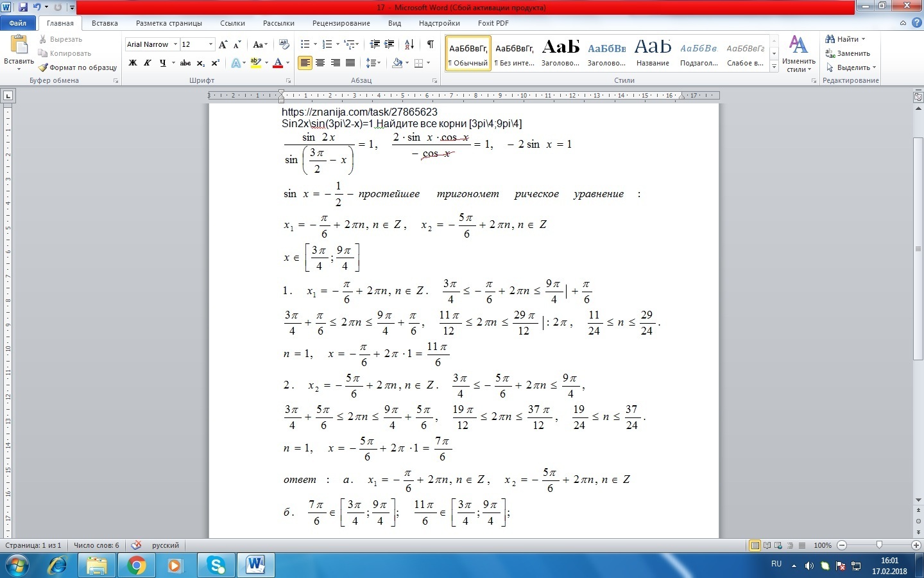Switch to Insert (Вставка) tab
The image size is (924, 578).
(x=105, y=23)
